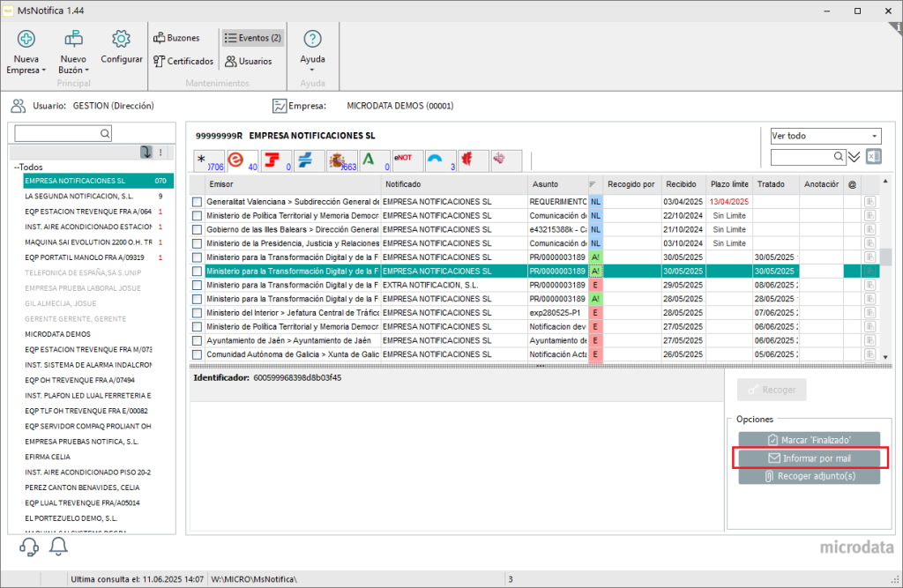Tick the checkbox for the Generalitat Valenciana row
The width and height of the screenshot is (903, 588).
[x=197, y=202]
